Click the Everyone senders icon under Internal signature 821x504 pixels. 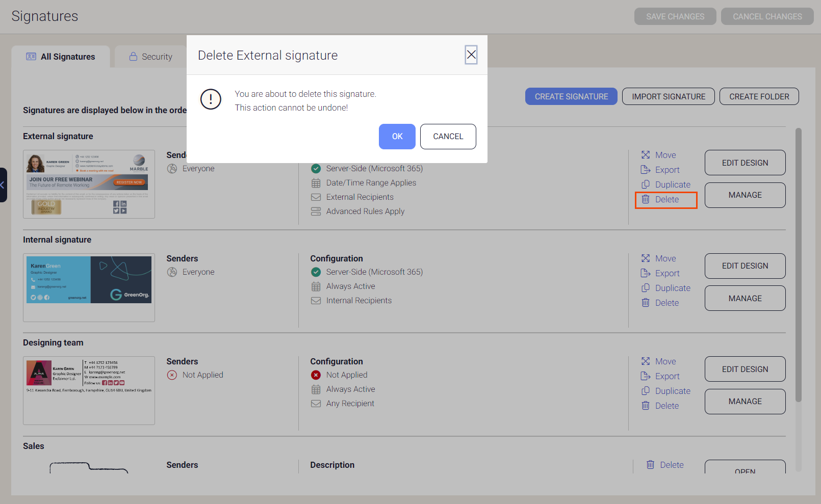(172, 272)
